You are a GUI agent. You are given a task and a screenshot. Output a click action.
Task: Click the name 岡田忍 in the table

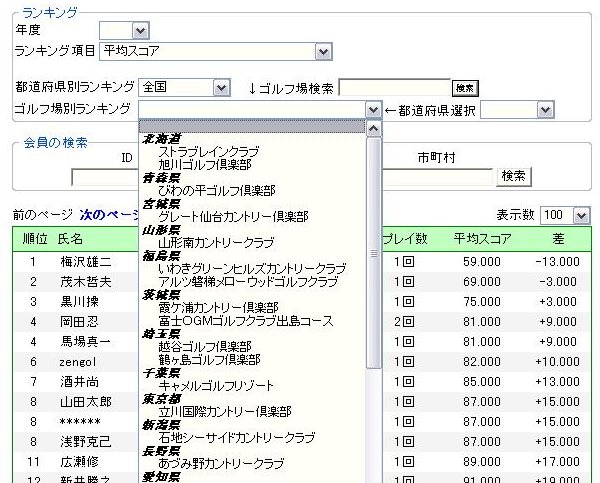[79, 322]
